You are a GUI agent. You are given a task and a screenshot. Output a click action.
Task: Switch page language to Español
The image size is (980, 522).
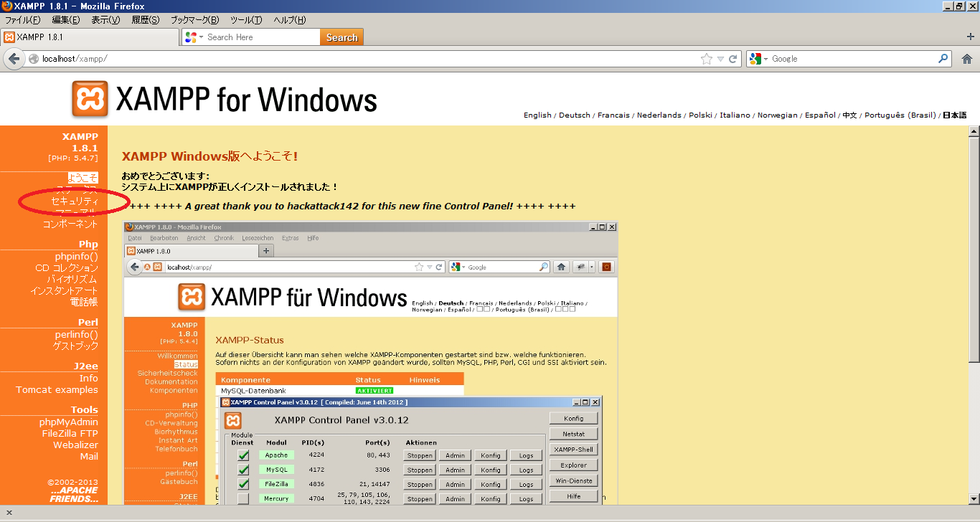[x=820, y=115]
